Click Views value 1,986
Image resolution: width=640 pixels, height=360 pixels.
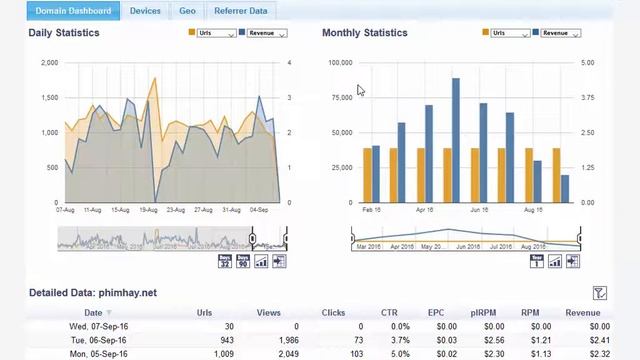point(289,340)
